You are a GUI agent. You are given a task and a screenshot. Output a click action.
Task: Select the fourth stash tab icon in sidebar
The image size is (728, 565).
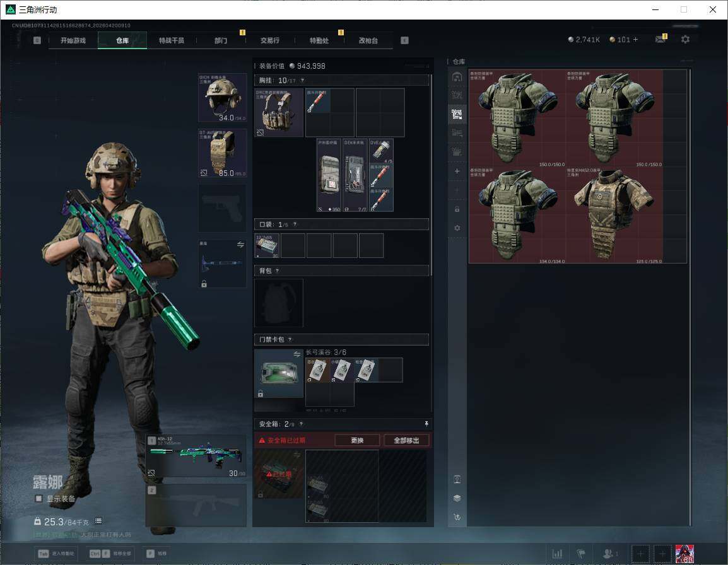(457, 133)
